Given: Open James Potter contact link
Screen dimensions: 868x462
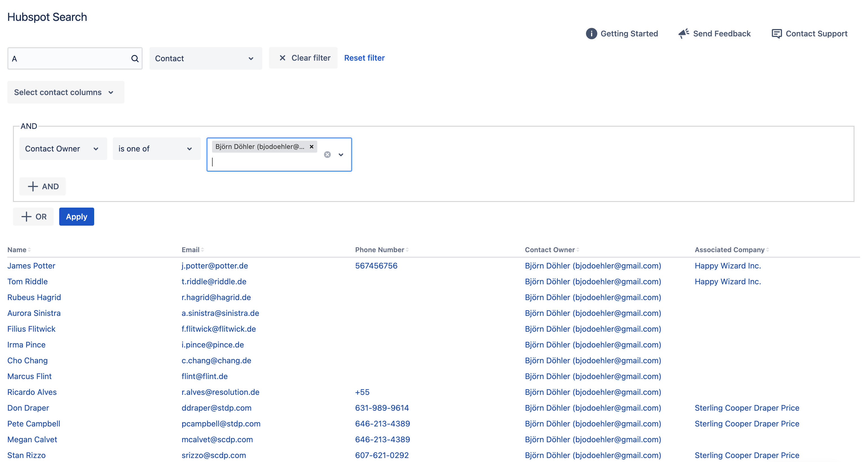Looking at the screenshot, I should [x=31, y=265].
